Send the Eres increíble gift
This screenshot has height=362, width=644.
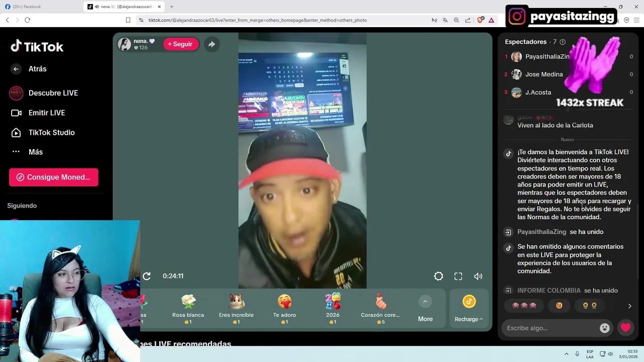(x=236, y=309)
